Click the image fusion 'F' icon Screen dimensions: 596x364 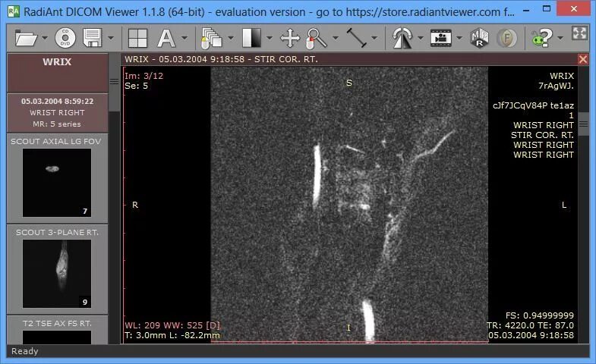point(506,38)
